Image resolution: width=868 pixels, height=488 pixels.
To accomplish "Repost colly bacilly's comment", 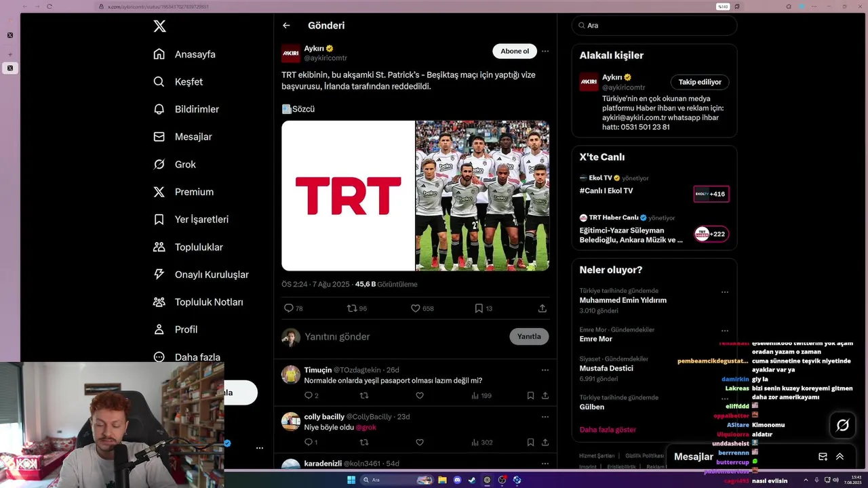I will pyautogui.click(x=364, y=443).
